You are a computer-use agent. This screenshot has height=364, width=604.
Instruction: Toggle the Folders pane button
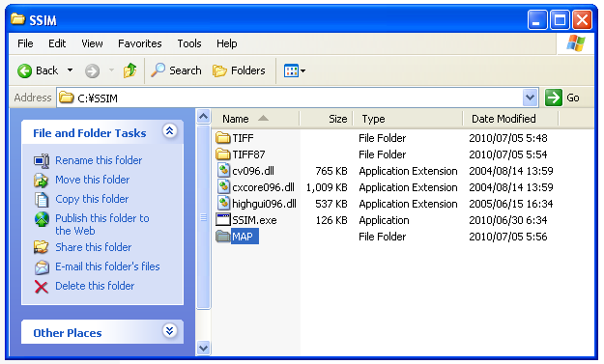[239, 70]
